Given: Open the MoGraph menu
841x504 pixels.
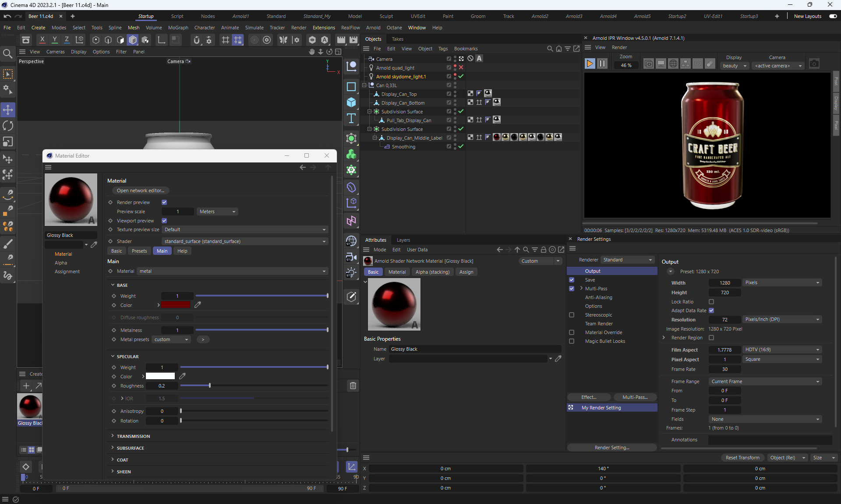Looking at the screenshot, I should [178, 28].
